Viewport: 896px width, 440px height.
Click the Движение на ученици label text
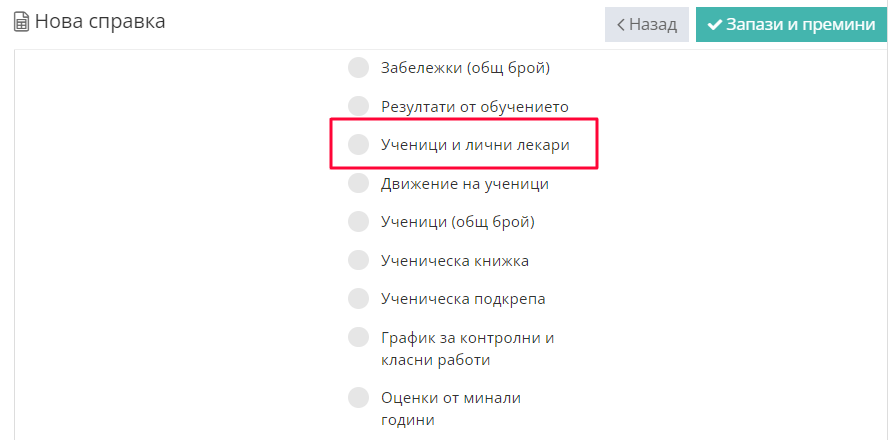464,184
